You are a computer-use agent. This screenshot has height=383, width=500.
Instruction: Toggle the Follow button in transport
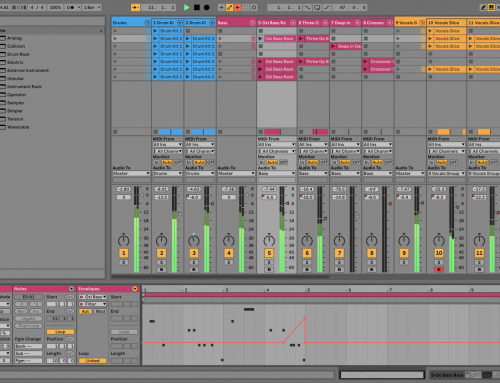pyautogui.click(x=135, y=7)
